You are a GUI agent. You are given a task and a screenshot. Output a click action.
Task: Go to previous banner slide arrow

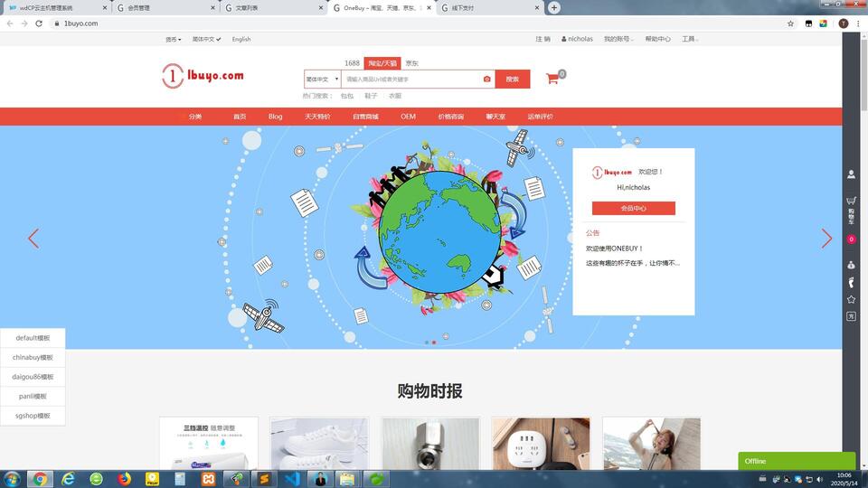[x=33, y=239]
